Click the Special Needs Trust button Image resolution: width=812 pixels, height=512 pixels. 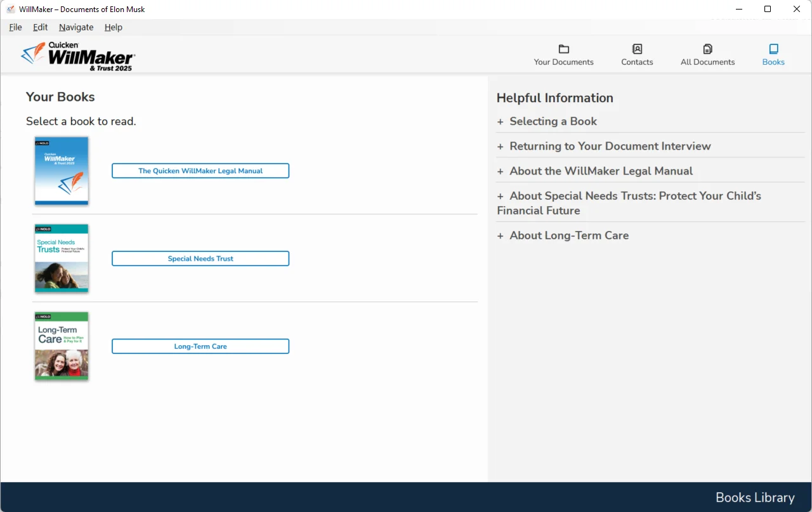200,258
